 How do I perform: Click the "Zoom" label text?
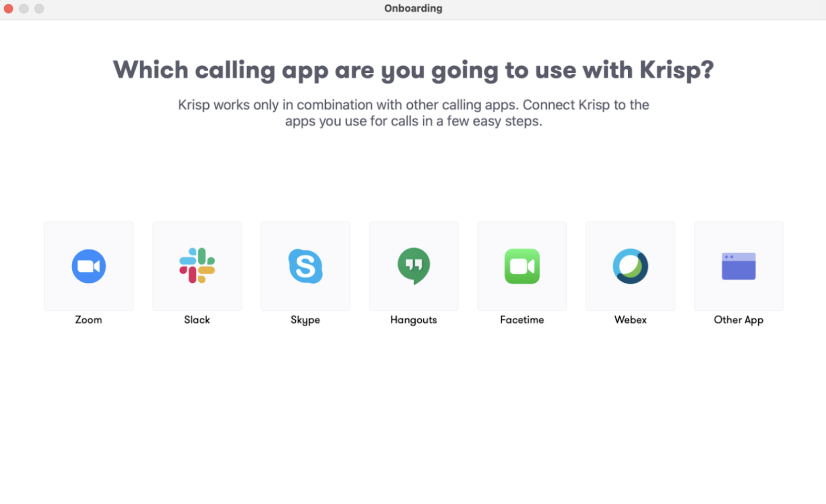pyautogui.click(x=89, y=320)
